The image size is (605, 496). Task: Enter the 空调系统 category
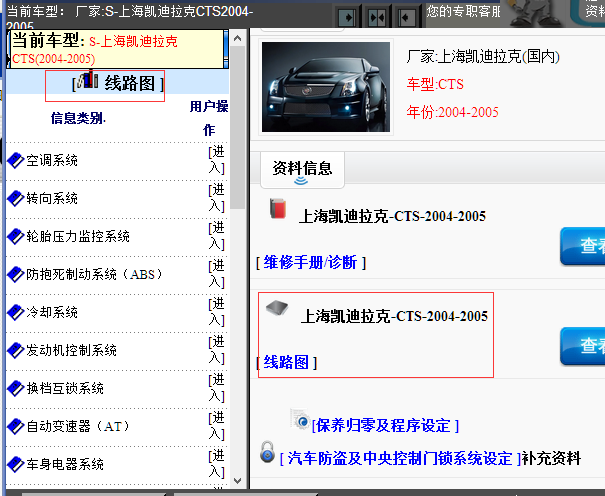coord(216,160)
